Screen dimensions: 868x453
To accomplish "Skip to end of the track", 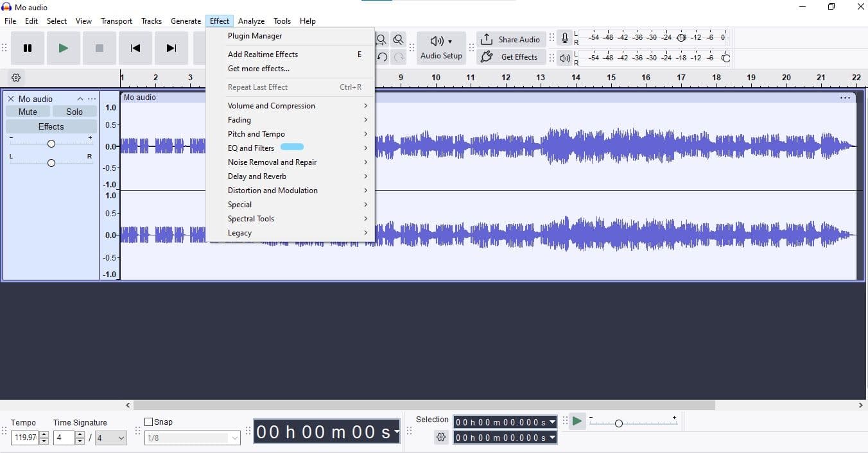I will (171, 48).
